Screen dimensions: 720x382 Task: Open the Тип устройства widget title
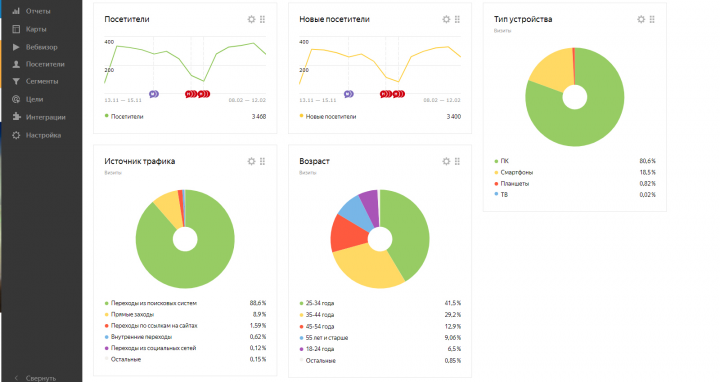click(523, 19)
